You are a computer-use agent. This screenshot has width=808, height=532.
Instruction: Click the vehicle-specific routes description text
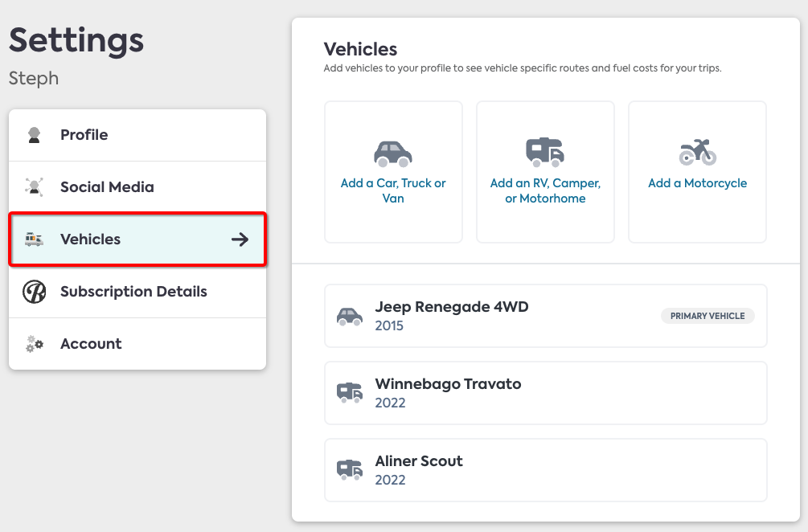pos(523,68)
